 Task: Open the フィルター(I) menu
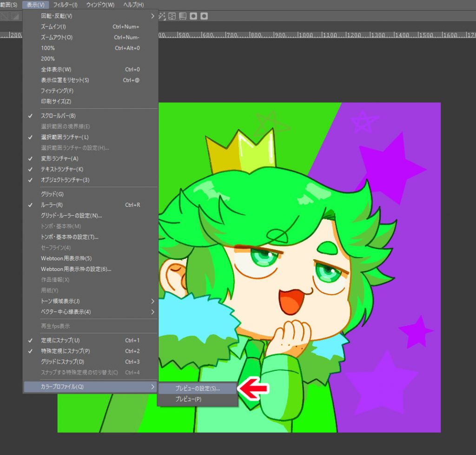click(65, 5)
